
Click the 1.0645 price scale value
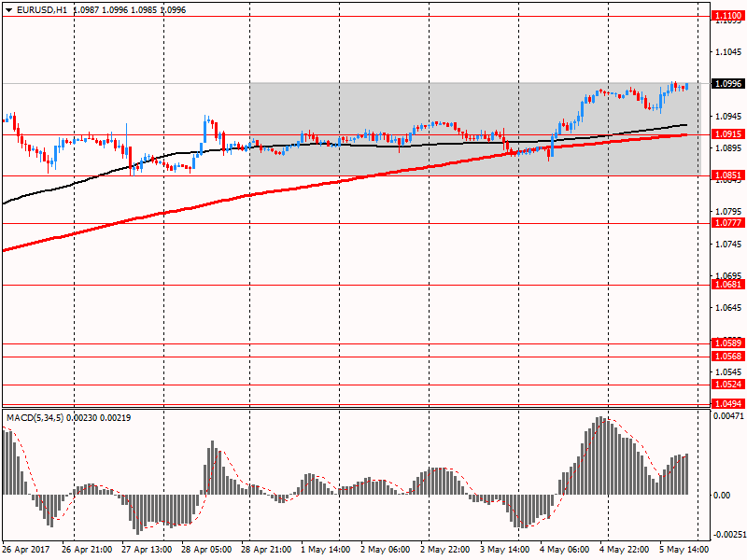click(729, 308)
